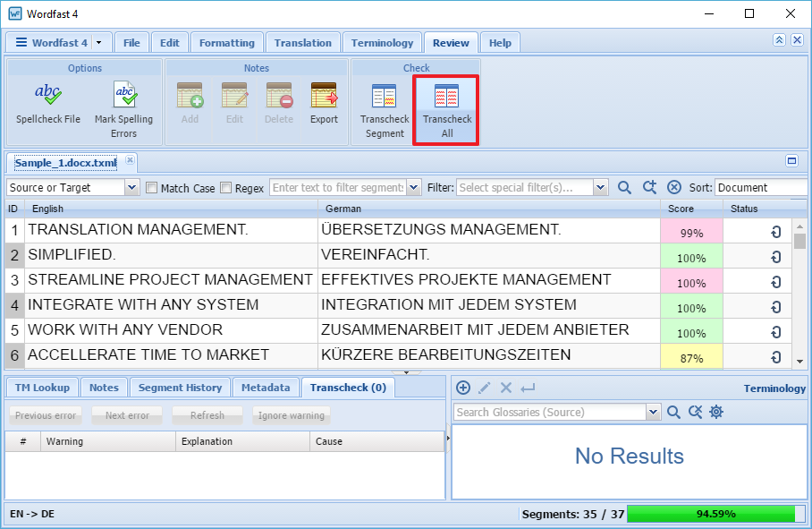This screenshot has height=529, width=812.
Task: Click status icon for segment 3
Action: 775,282
